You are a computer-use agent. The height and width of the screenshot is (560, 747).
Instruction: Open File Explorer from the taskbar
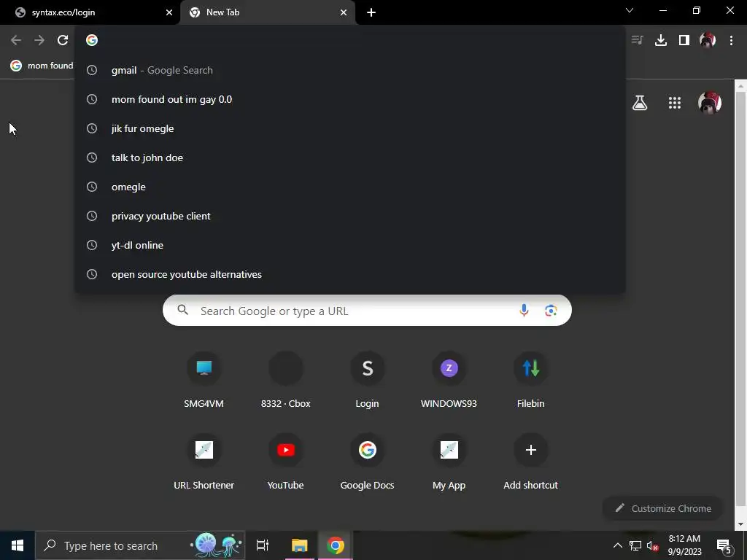[300, 545]
